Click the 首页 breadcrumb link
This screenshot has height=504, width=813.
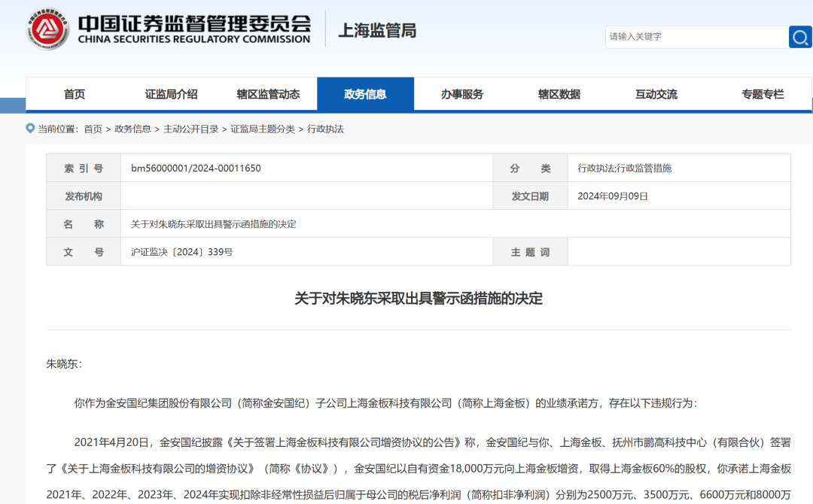93,129
